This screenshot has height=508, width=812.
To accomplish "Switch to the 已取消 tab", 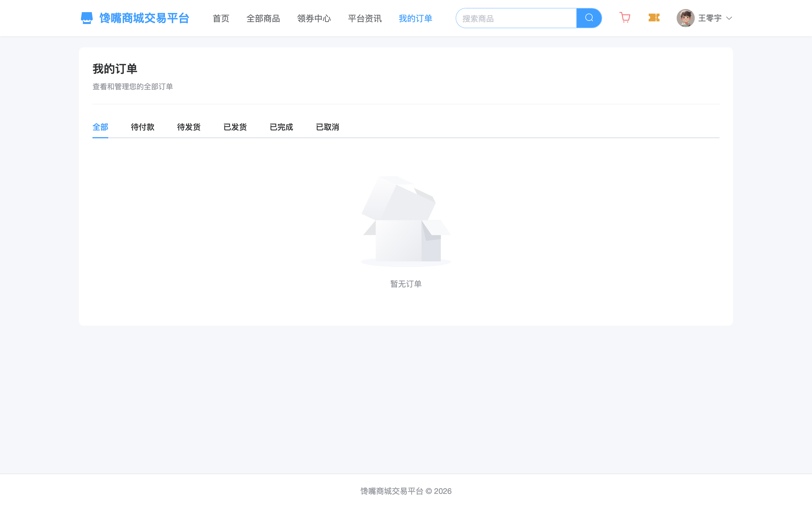I will 328,127.
